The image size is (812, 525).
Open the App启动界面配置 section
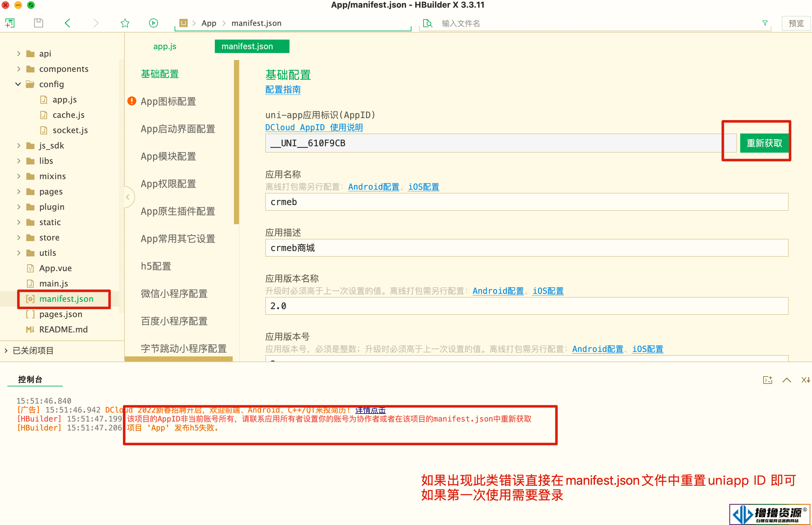[178, 129]
